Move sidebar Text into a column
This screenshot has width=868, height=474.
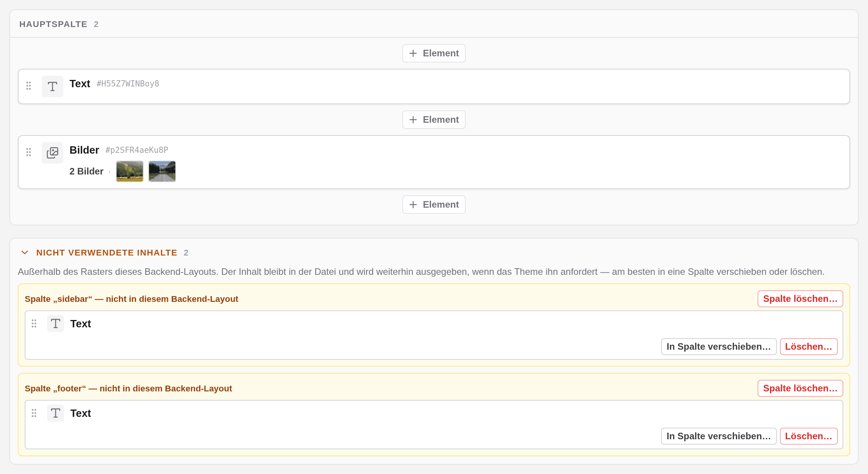(x=719, y=347)
